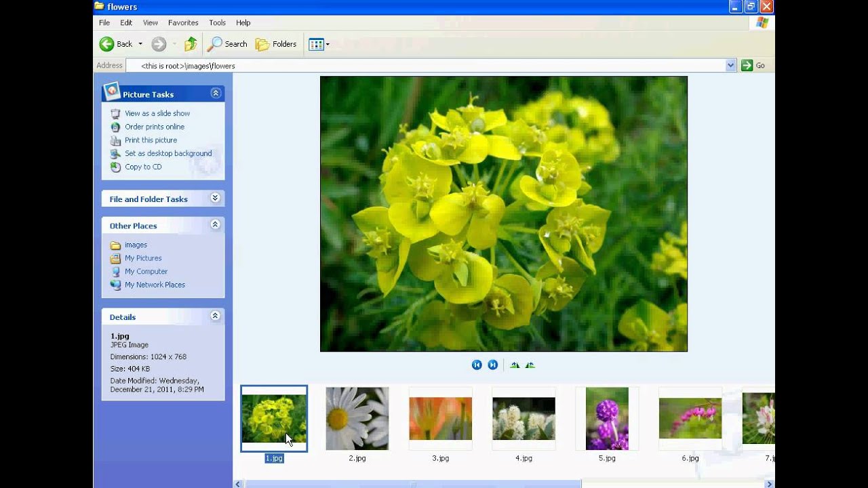Image resolution: width=868 pixels, height=488 pixels.
Task: Open the images folder link
Action: [x=136, y=245]
